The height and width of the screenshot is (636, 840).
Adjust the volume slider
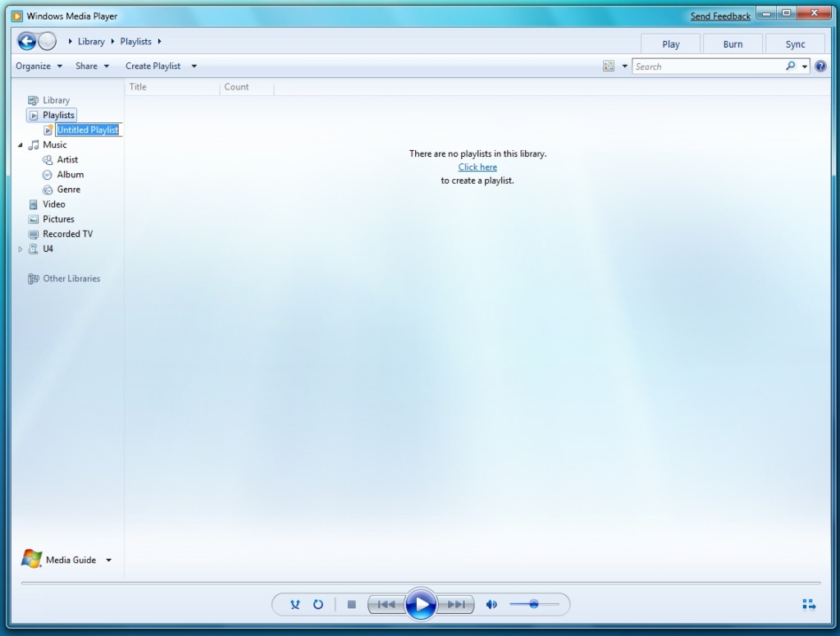click(x=534, y=604)
